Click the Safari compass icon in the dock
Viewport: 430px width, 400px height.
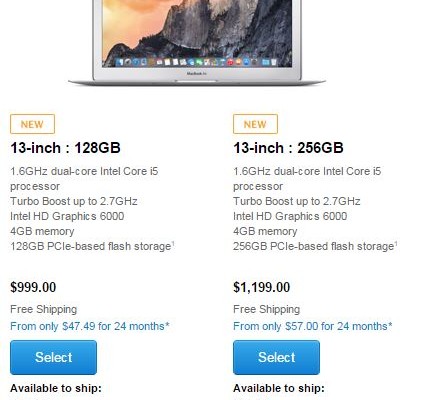[x=136, y=62]
